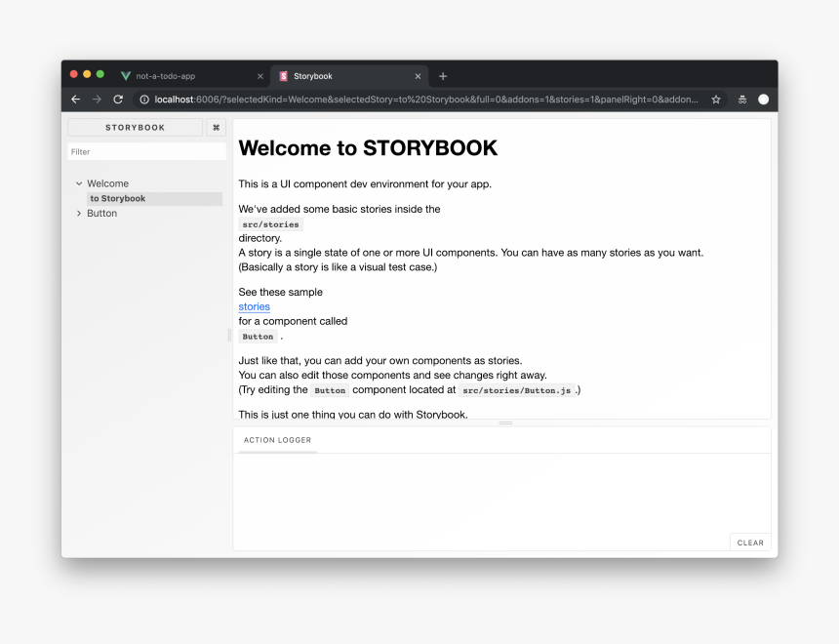Click the STORYBOOK header button
Viewport: 839px width, 644px height.
(x=136, y=128)
